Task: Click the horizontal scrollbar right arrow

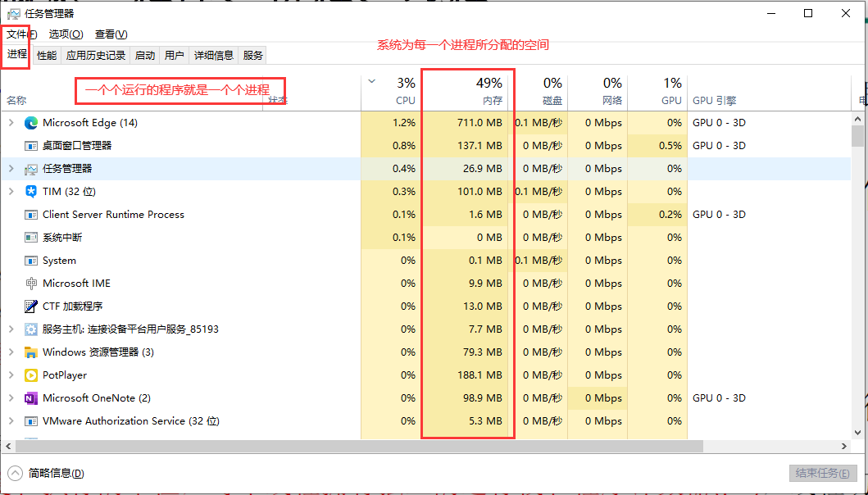Action: [x=845, y=446]
